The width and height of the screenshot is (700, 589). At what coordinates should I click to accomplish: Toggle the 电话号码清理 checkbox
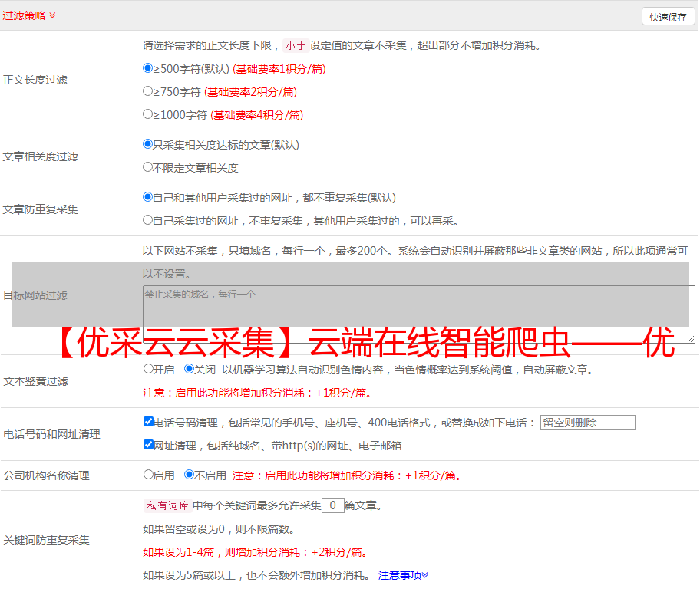[x=149, y=422]
